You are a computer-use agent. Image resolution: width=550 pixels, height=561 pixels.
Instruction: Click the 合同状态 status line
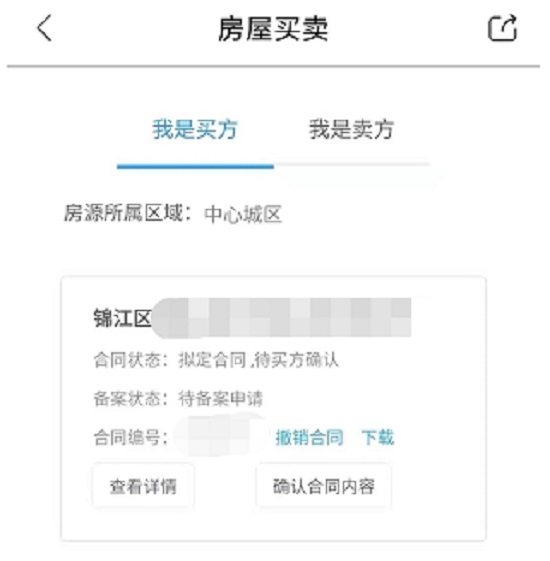216,360
